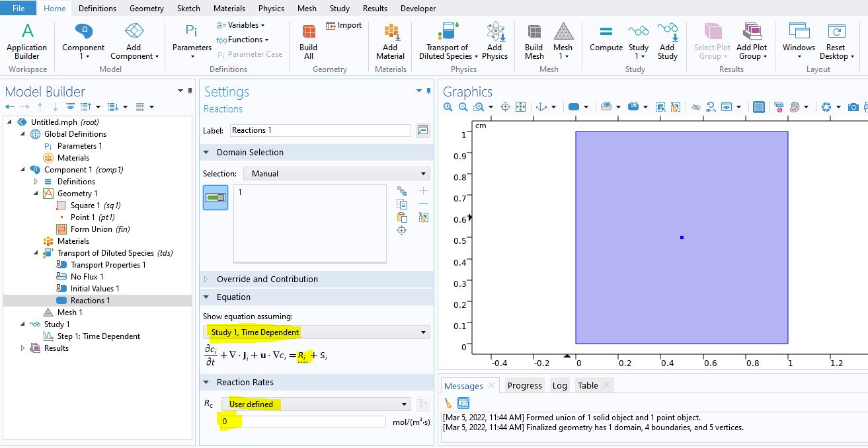Screen dimensions: 868x448
Task: Click the Build All geometry icon
Action: [308, 41]
